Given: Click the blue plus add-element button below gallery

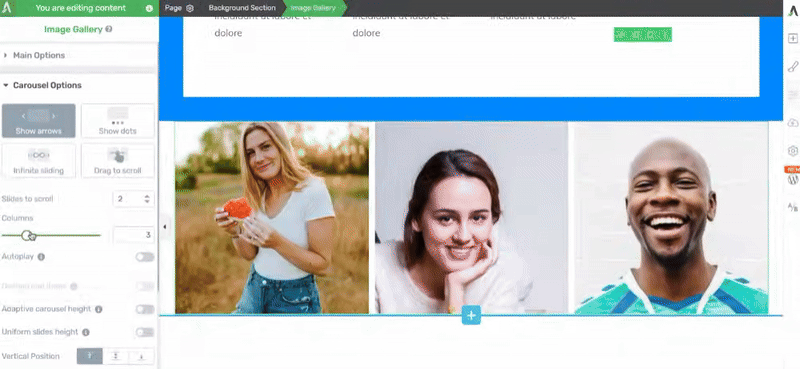Looking at the screenshot, I should coord(471,315).
